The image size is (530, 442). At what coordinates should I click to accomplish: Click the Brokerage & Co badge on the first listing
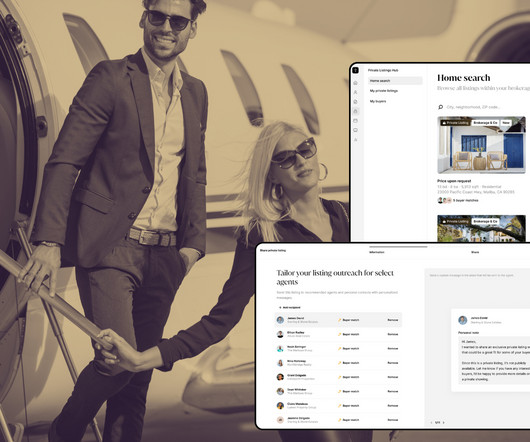(485, 123)
